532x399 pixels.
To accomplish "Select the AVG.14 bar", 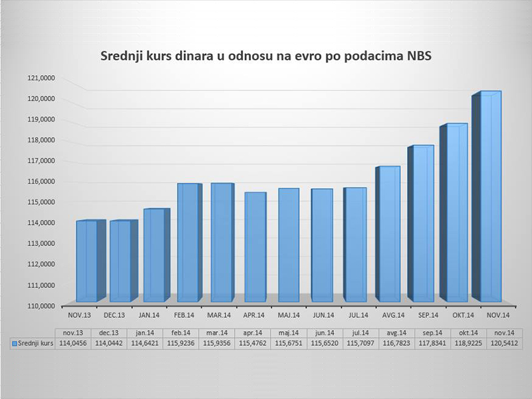I will [388, 234].
